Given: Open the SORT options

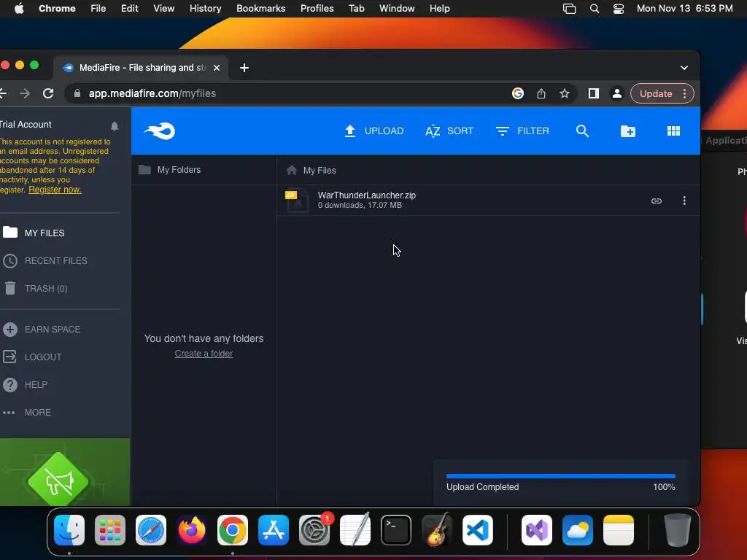Looking at the screenshot, I should (x=449, y=131).
